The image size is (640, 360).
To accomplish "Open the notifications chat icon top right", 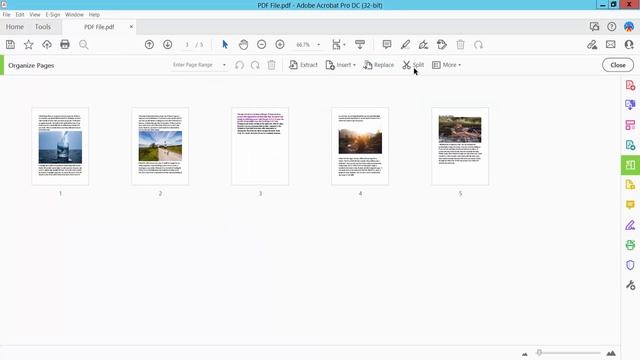I will (594, 27).
